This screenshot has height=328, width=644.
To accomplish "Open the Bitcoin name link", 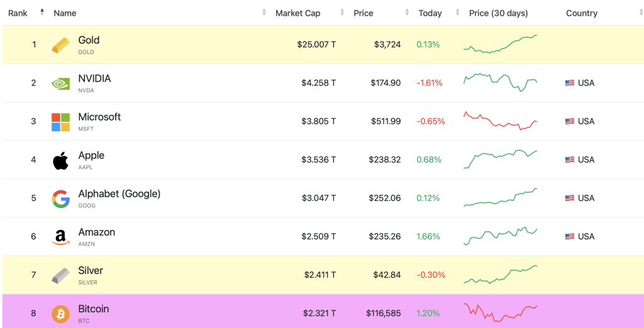I will tap(93, 309).
